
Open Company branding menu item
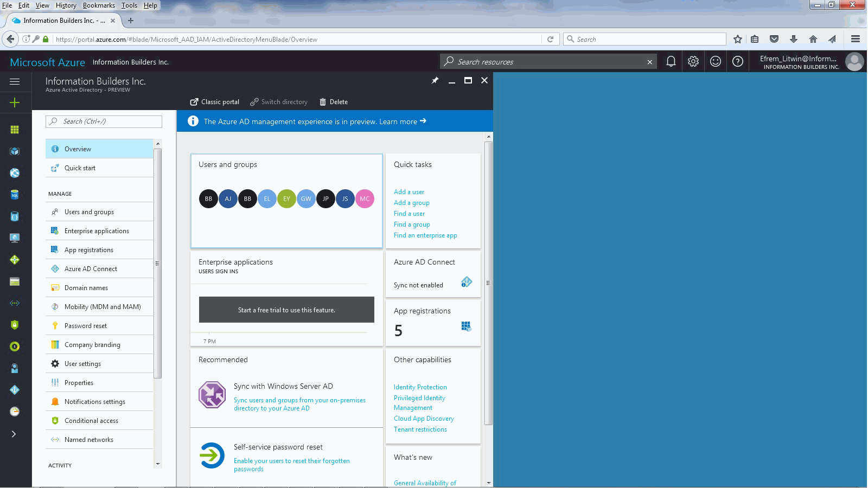pyautogui.click(x=99, y=344)
